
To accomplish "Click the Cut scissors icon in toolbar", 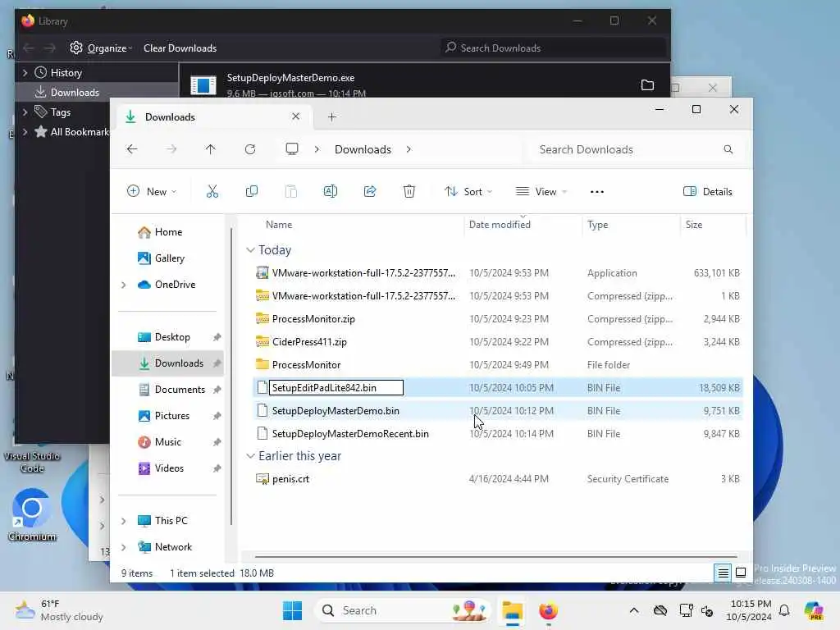I will click(x=212, y=191).
